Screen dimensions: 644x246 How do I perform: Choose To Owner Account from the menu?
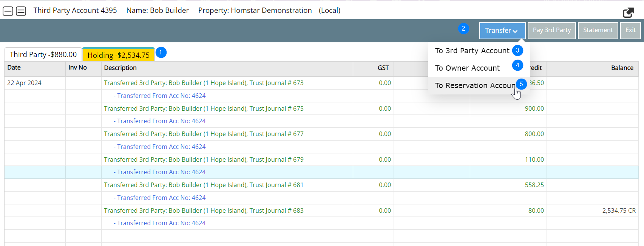click(467, 68)
